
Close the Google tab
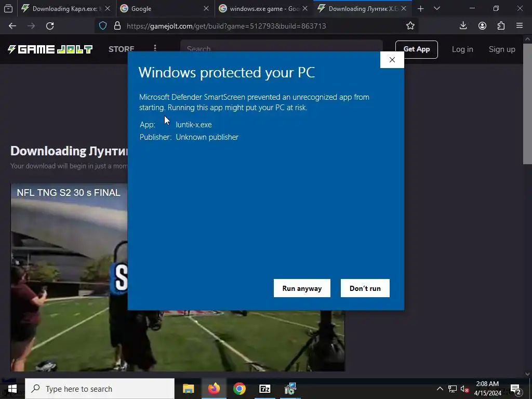click(x=206, y=8)
